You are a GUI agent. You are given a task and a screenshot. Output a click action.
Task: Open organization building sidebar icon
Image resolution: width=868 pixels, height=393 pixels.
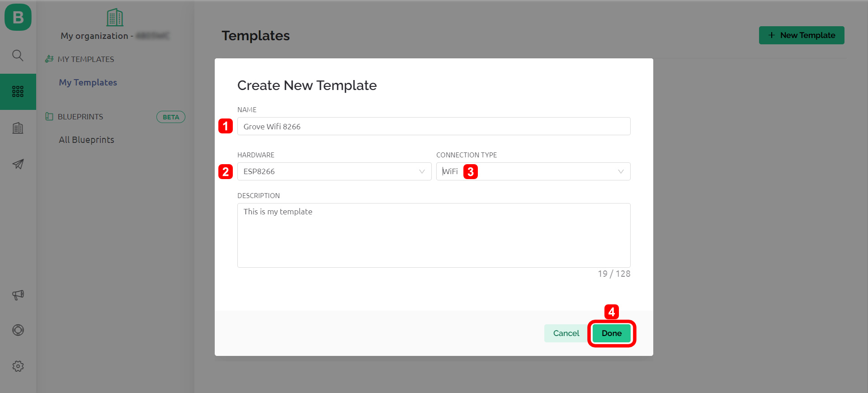tap(18, 128)
